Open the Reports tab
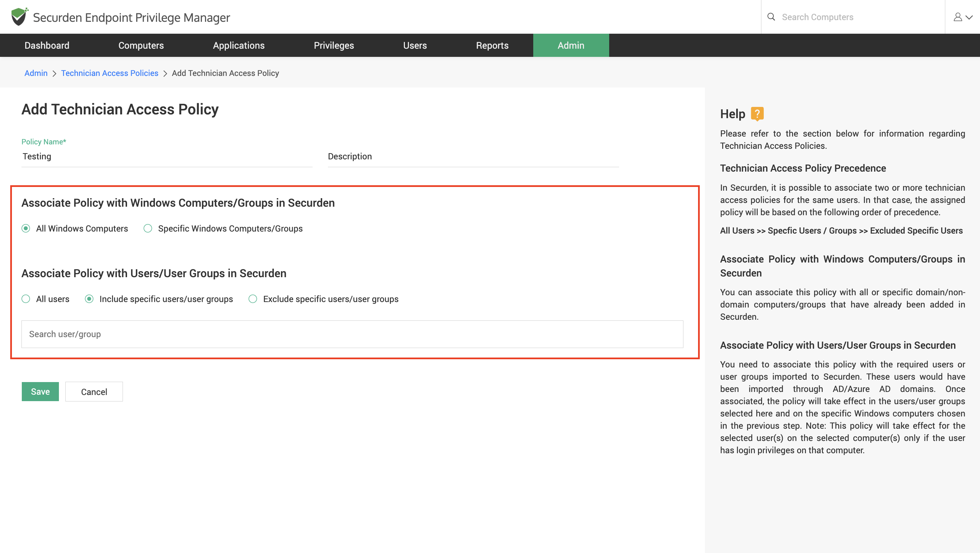This screenshot has width=980, height=553. point(492,45)
